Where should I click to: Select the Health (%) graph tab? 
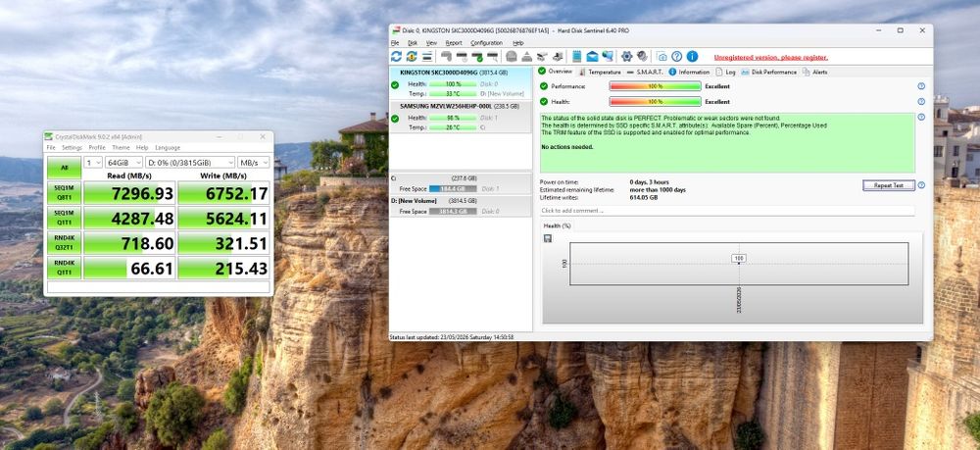click(x=557, y=225)
